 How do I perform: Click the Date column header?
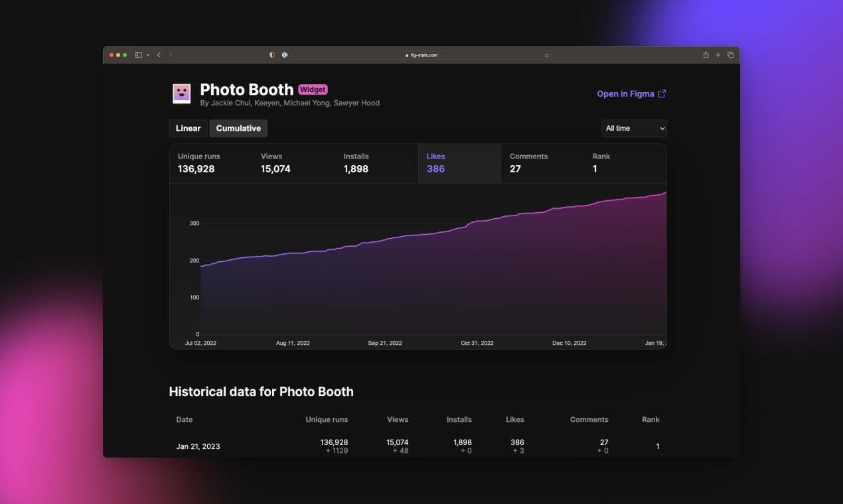pos(185,420)
